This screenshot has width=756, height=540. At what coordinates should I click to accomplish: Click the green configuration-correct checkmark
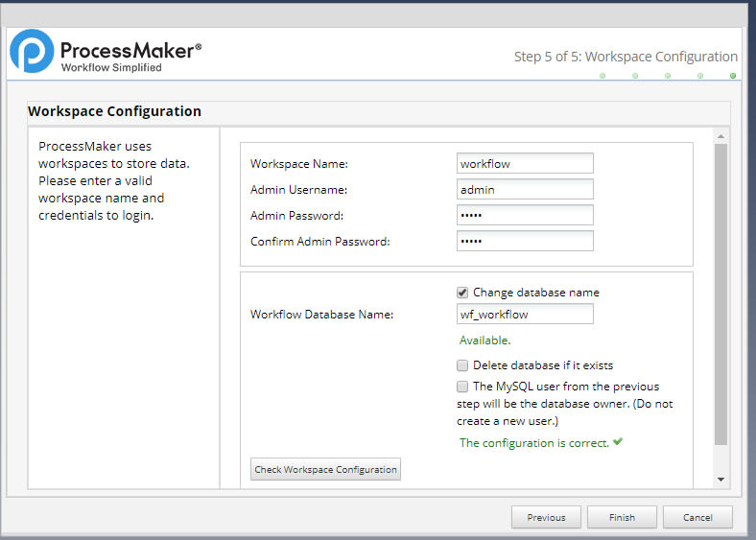pyautogui.click(x=618, y=441)
